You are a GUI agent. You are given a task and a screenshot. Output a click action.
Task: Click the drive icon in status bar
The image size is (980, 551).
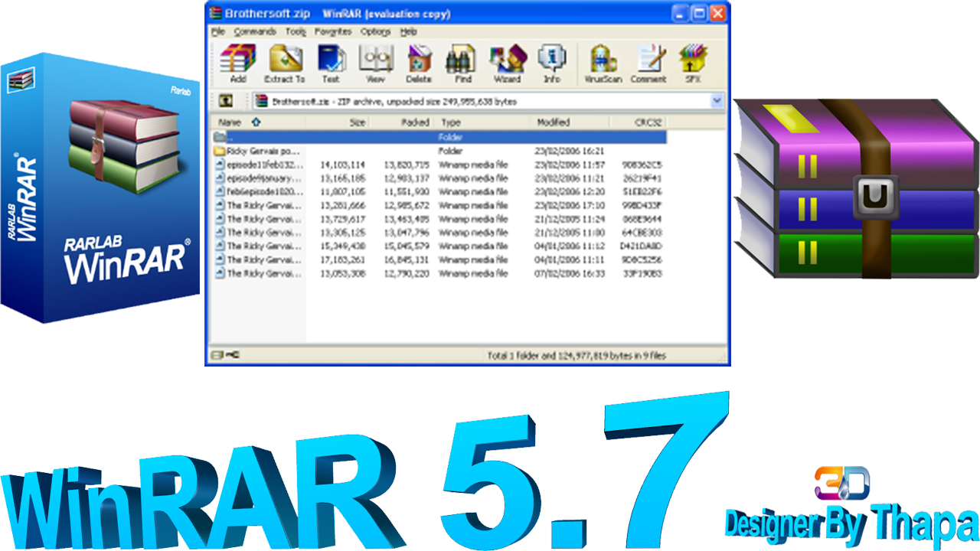[217, 356]
